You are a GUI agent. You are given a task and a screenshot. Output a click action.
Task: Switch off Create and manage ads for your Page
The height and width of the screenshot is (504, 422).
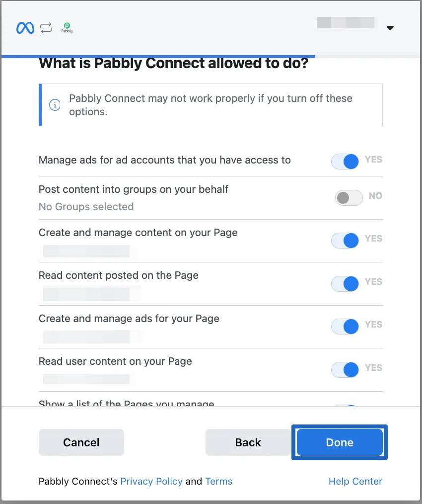click(x=345, y=327)
